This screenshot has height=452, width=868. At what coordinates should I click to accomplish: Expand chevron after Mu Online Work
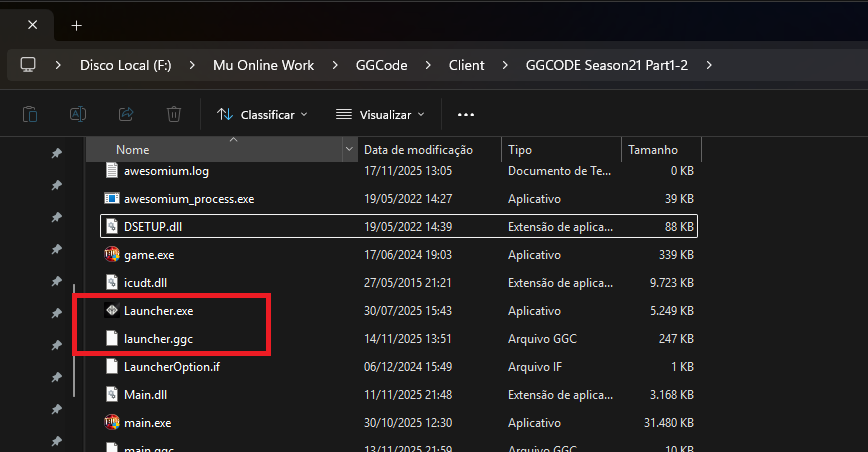coord(335,65)
